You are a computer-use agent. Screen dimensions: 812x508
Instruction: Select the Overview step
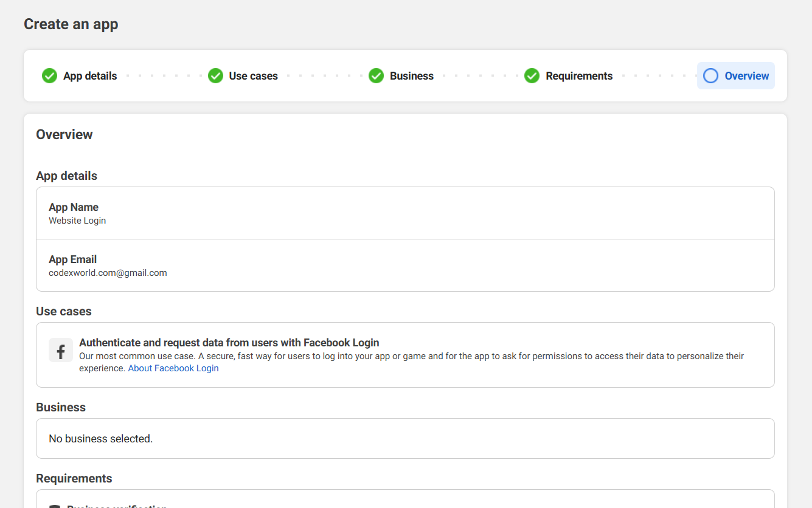[x=735, y=76]
